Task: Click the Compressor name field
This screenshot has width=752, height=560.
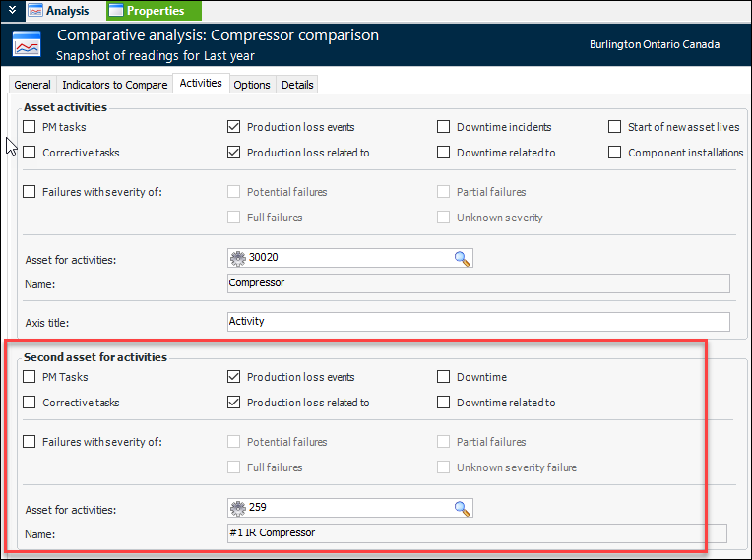Action: pyautogui.click(x=477, y=283)
